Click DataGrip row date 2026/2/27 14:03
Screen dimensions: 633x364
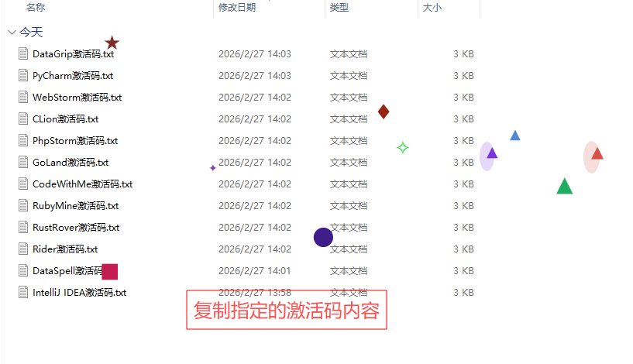[255, 54]
